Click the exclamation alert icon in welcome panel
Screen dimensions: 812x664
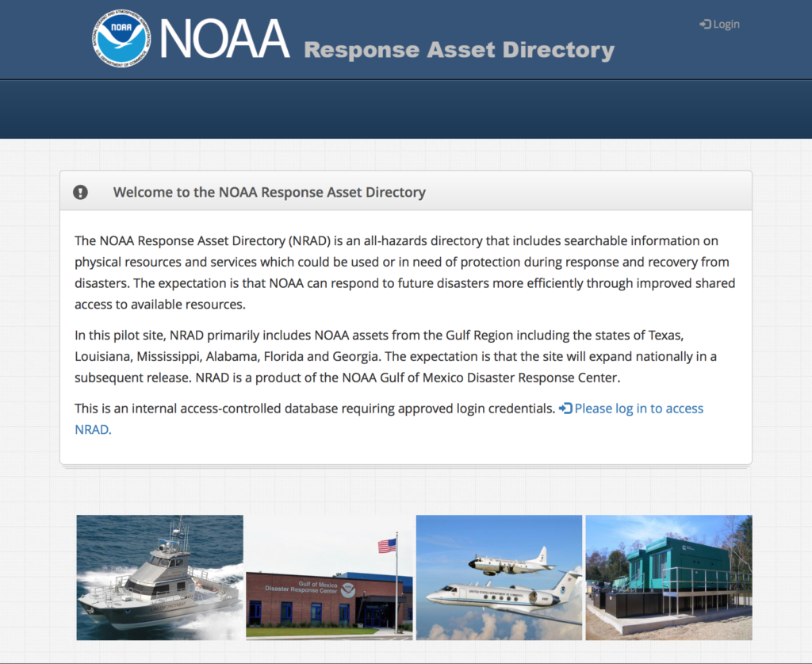(80, 192)
